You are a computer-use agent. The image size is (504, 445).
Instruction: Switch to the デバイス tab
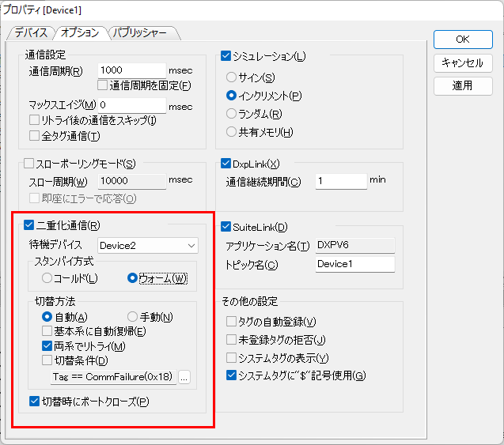(x=31, y=33)
